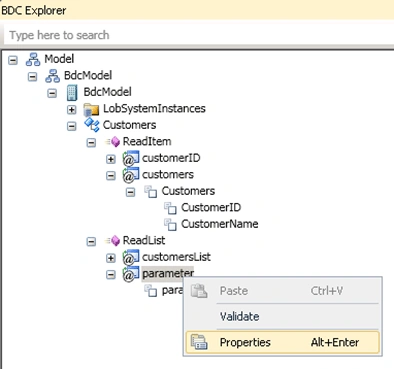This screenshot has height=369, width=394.
Task: Collapse the Customers type descriptor node
Action: click(130, 192)
